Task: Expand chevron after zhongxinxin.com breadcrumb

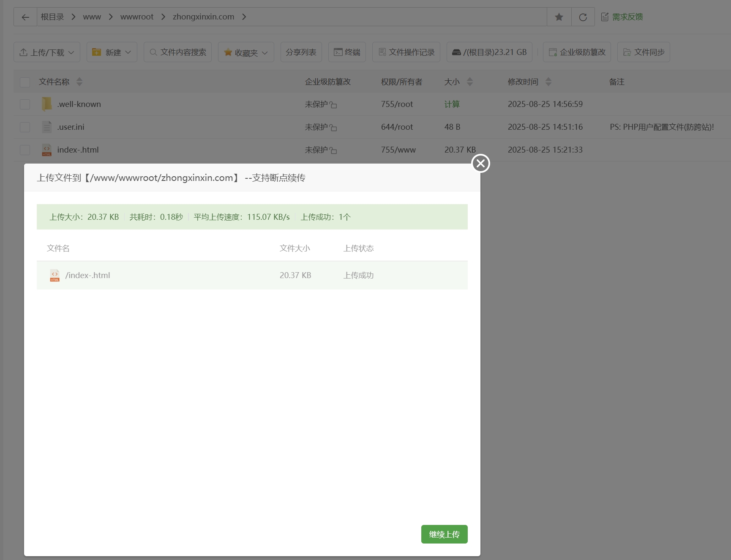Action: (244, 17)
